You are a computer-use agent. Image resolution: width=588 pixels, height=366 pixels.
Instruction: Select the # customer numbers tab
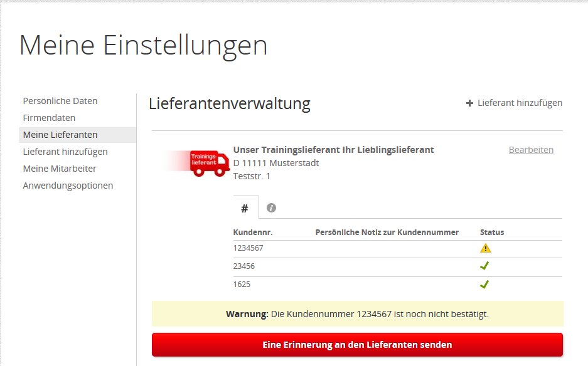245,207
